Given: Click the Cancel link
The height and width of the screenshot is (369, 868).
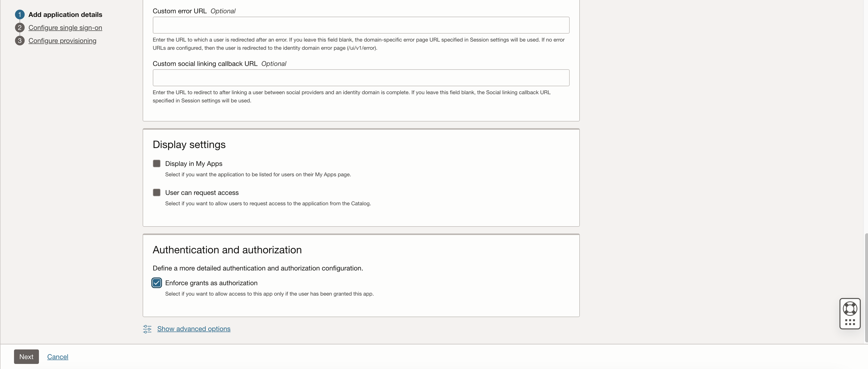Looking at the screenshot, I should pyautogui.click(x=57, y=356).
